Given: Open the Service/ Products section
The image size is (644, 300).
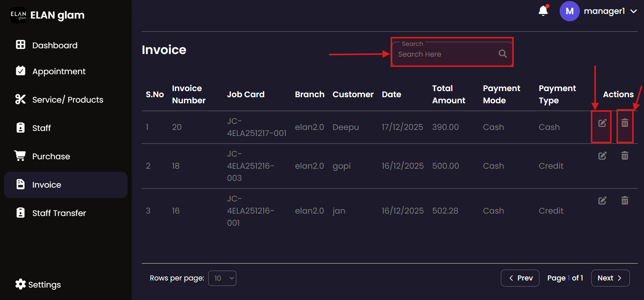Looking at the screenshot, I should [68, 100].
